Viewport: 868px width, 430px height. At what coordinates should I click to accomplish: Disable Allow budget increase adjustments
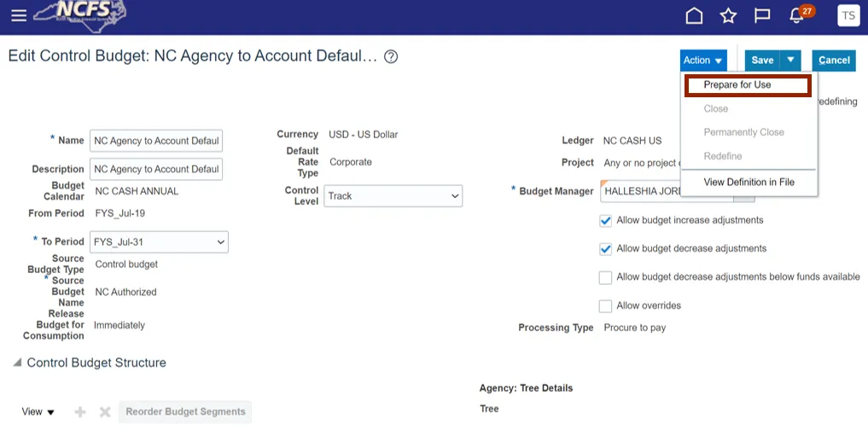coord(606,221)
